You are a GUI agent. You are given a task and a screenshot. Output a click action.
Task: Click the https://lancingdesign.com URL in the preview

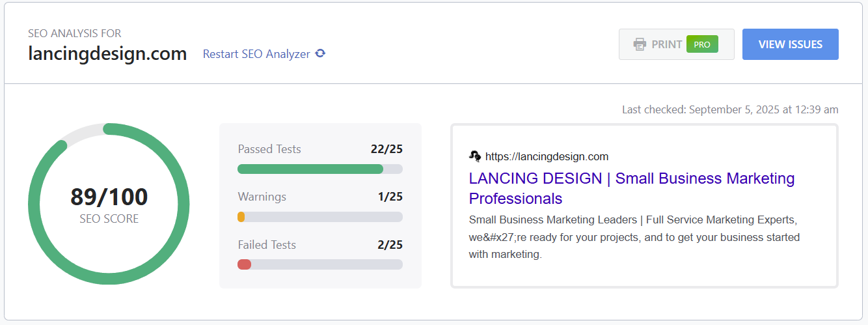(547, 156)
